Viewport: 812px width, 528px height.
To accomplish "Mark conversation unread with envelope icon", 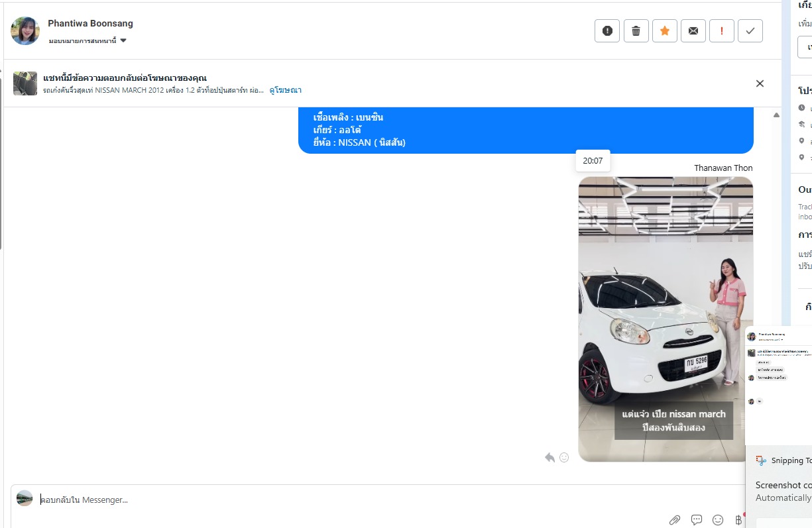I will pos(693,30).
